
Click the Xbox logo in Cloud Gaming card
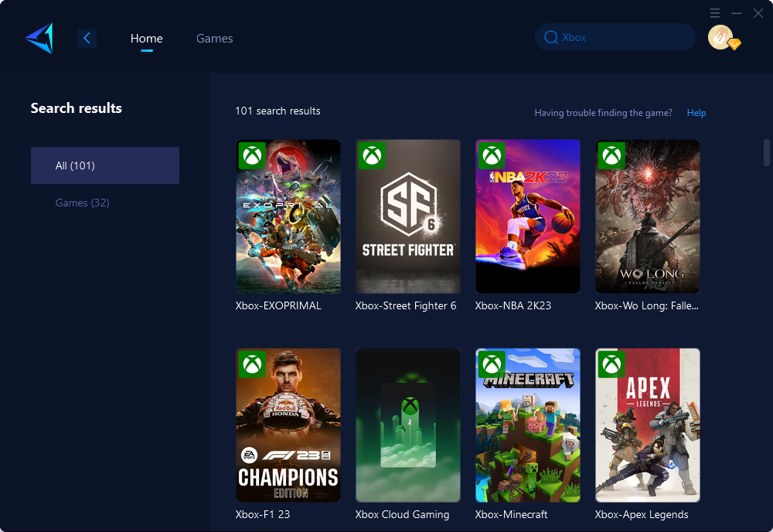coord(410,406)
